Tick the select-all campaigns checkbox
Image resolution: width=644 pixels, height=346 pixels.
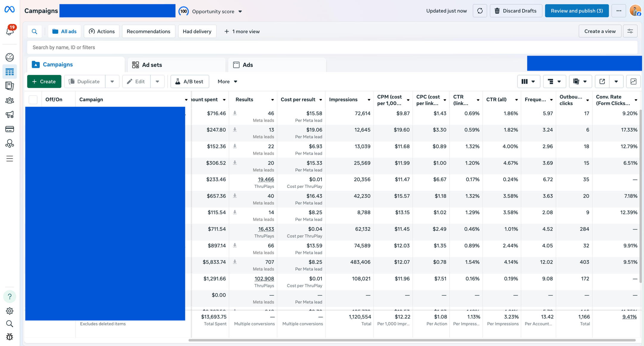pos(33,99)
